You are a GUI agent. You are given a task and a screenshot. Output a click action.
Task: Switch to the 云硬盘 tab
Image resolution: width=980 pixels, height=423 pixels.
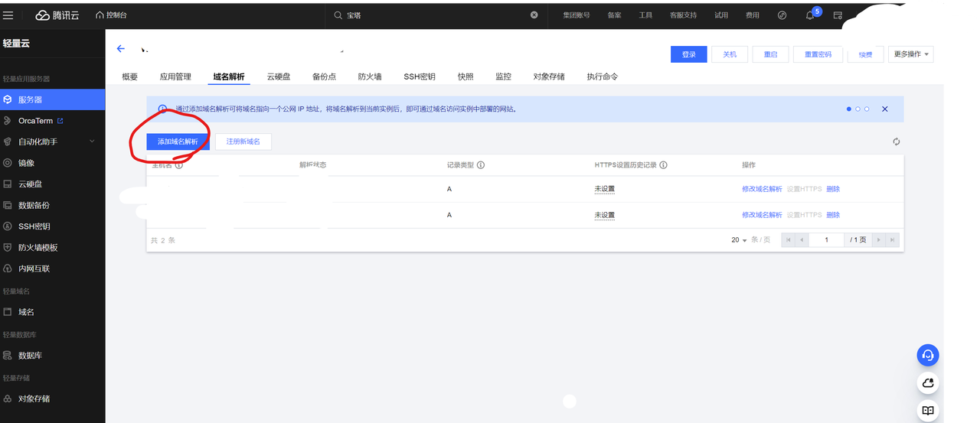(279, 76)
